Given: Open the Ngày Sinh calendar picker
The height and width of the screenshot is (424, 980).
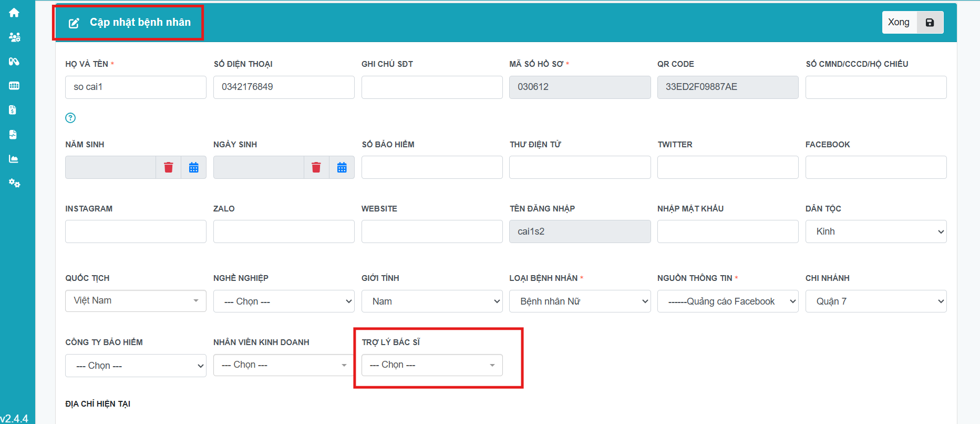Looking at the screenshot, I should (342, 167).
